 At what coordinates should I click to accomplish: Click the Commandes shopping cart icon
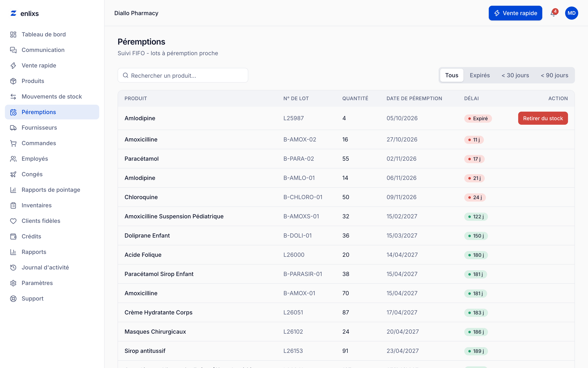pos(13,143)
